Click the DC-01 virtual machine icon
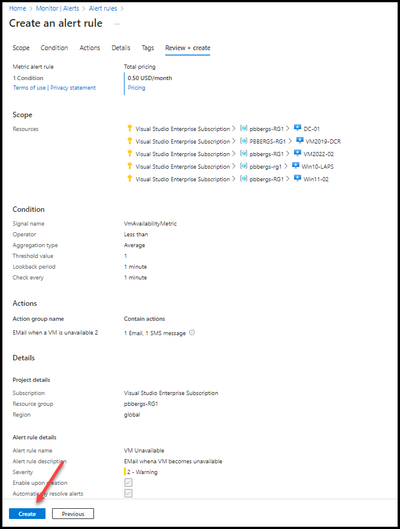The width and height of the screenshot is (400, 529). pyautogui.click(x=297, y=128)
